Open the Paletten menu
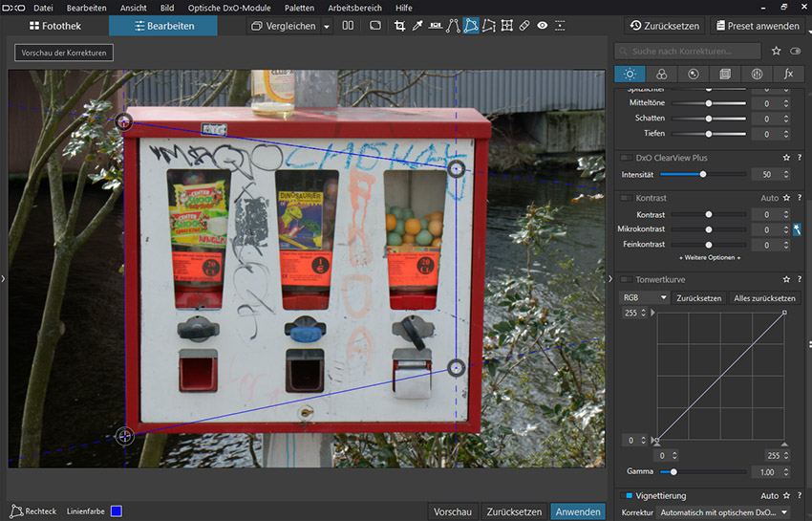 click(x=298, y=8)
